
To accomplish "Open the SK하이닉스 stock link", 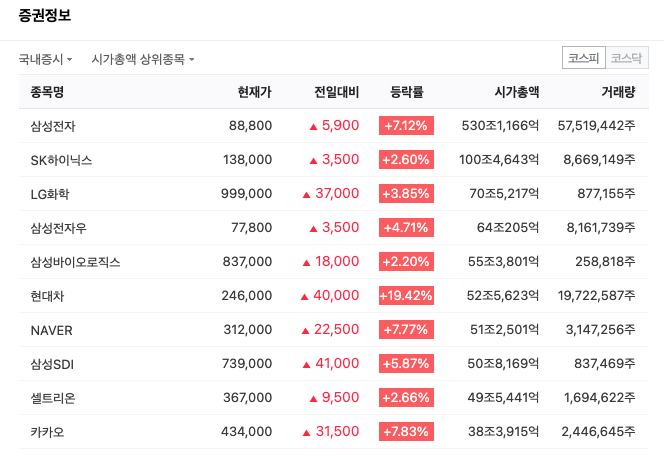I will [x=61, y=160].
